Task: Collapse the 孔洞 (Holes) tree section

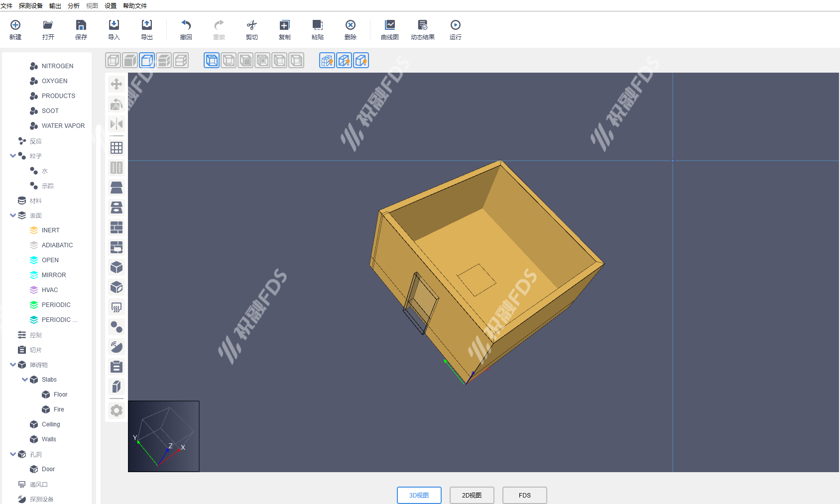Action: click(x=13, y=454)
